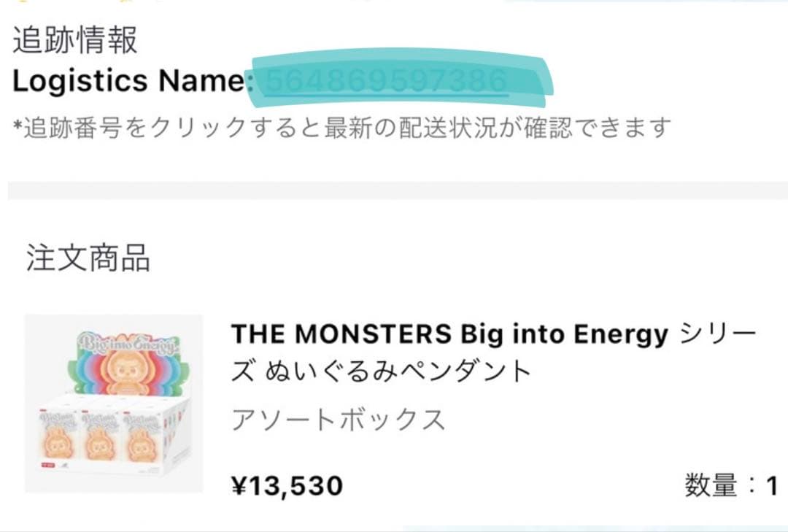Click the 追跡情報 section heading
The width and height of the screenshot is (788, 532).
click(x=75, y=40)
